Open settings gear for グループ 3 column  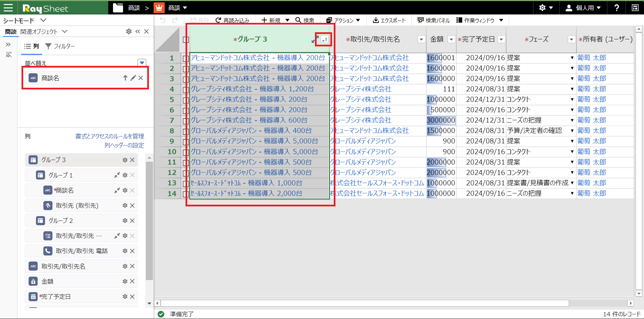click(x=125, y=160)
